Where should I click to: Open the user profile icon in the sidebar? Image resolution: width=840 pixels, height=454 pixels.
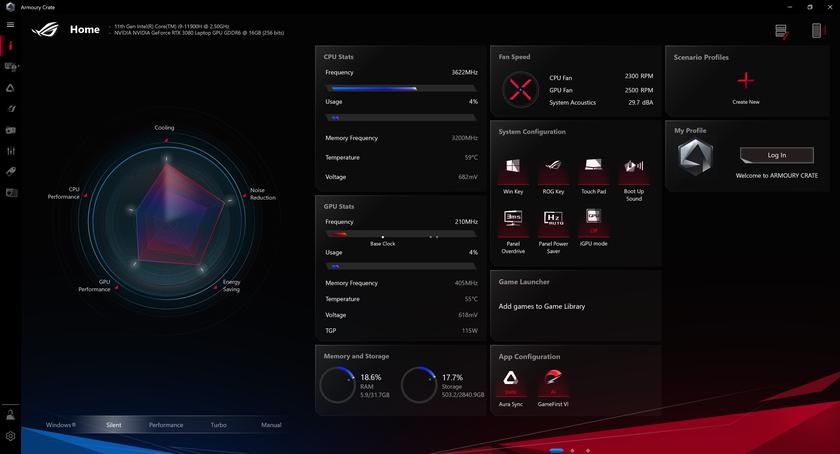point(11,415)
